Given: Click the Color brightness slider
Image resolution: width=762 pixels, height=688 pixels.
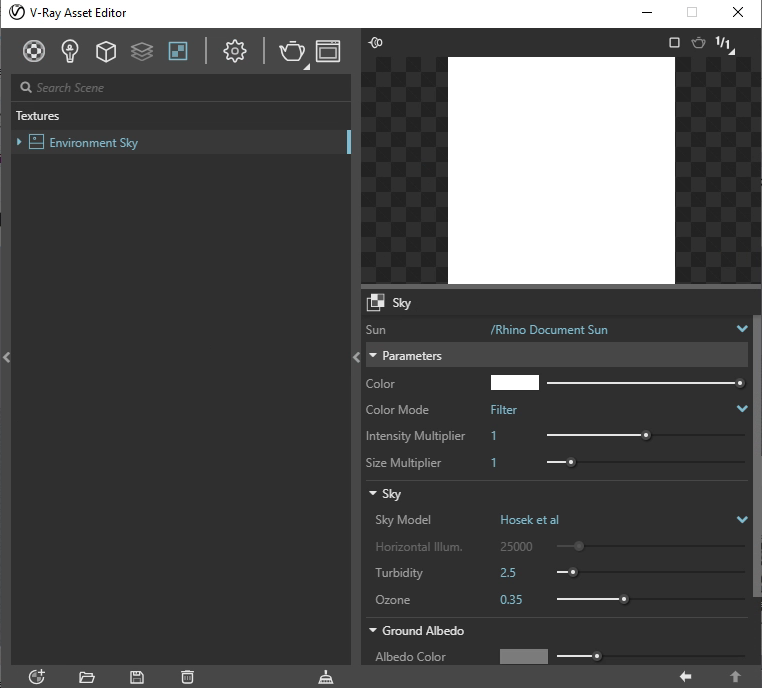Looking at the screenshot, I should click(x=646, y=383).
